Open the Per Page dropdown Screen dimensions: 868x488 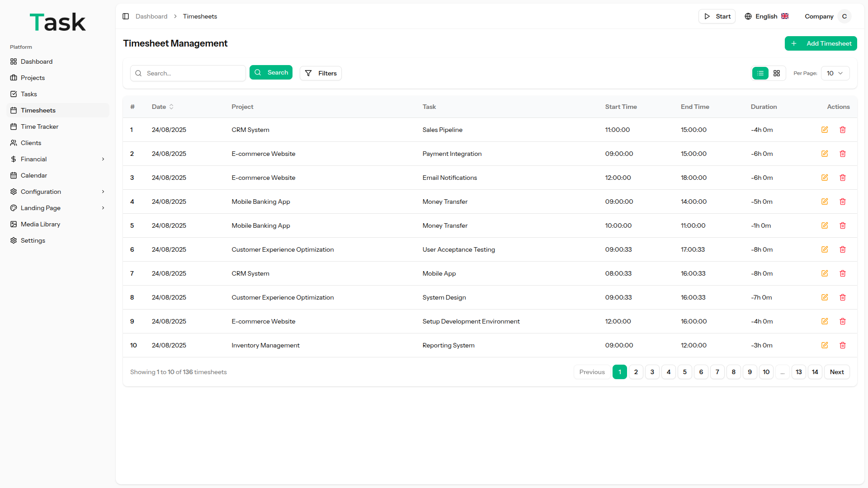[x=835, y=73]
